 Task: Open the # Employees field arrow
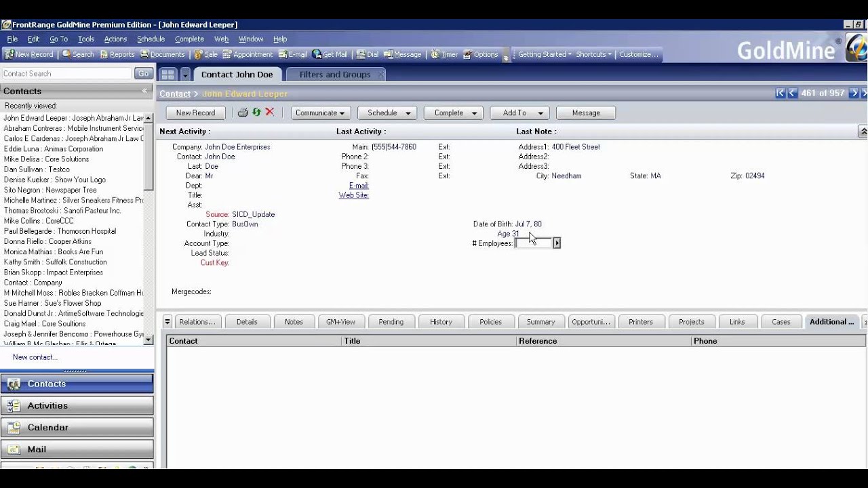pos(557,243)
